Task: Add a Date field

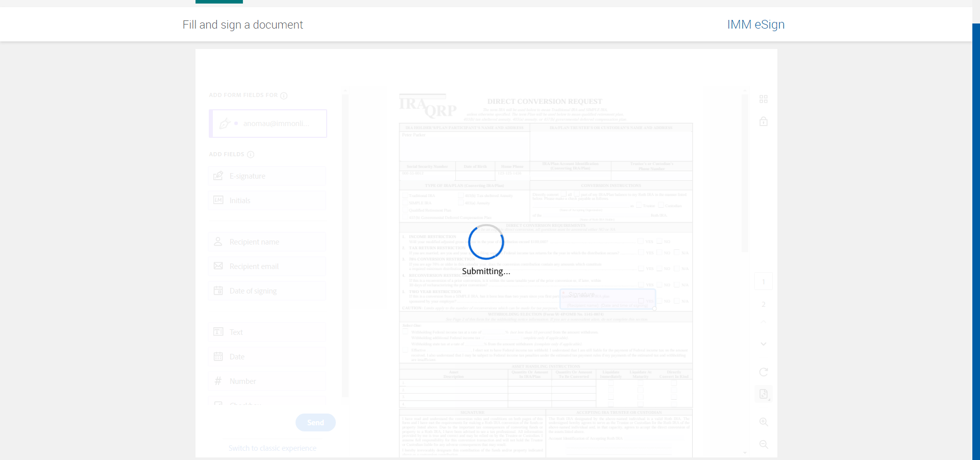Action: (x=267, y=357)
